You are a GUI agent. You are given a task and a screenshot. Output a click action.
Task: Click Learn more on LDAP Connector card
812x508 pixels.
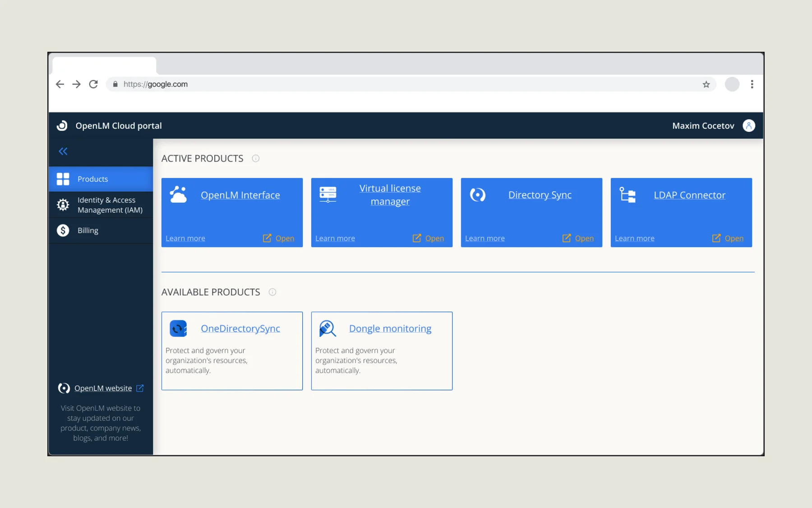(x=635, y=238)
